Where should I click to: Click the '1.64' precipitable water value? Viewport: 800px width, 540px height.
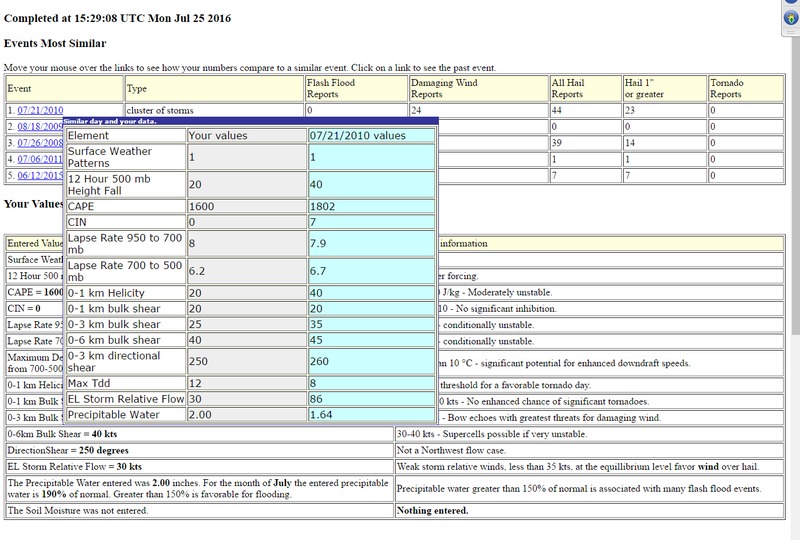coord(371,415)
